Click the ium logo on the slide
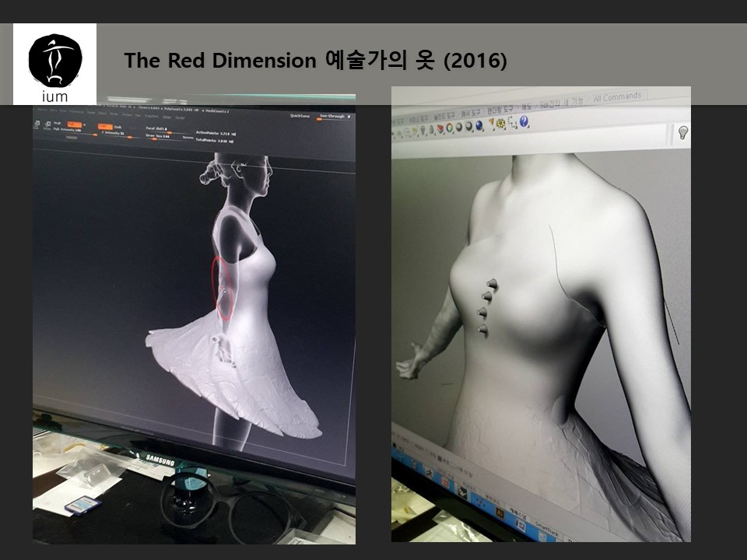The image size is (747, 560). (54, 65)
